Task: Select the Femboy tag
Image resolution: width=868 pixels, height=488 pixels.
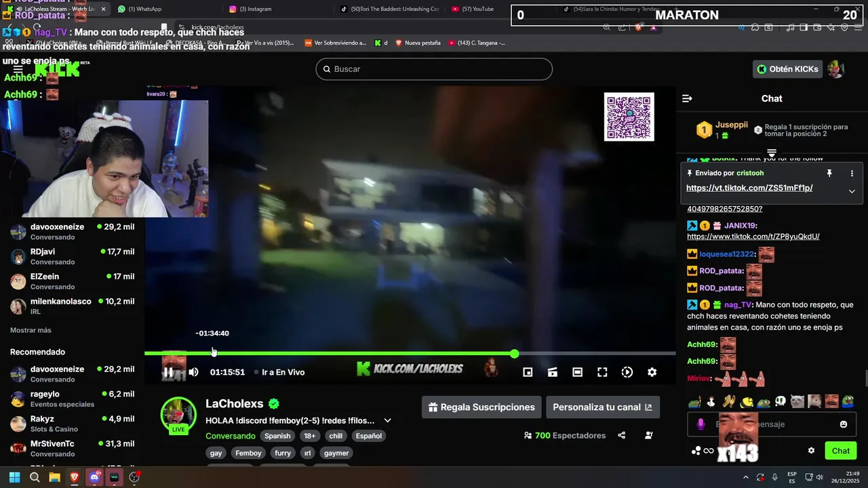Action: point(248,453)
